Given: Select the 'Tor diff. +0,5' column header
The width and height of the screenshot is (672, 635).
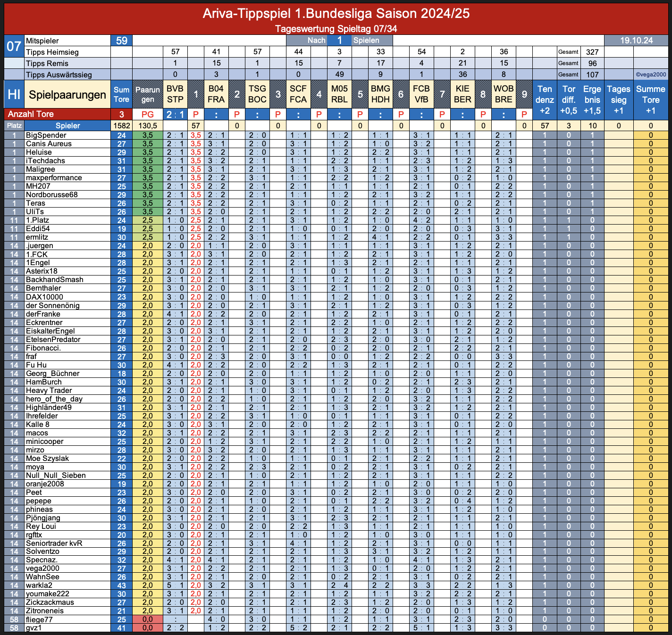Looking at the screenshot, I should (569, 100).
